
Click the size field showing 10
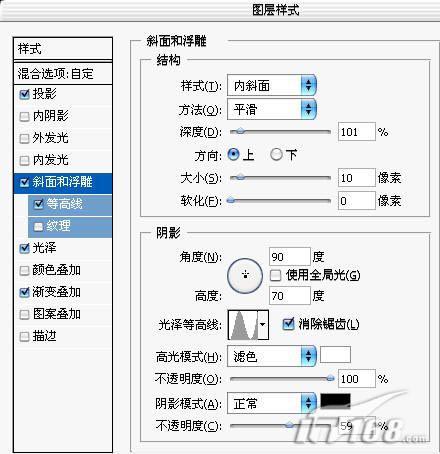357,178
